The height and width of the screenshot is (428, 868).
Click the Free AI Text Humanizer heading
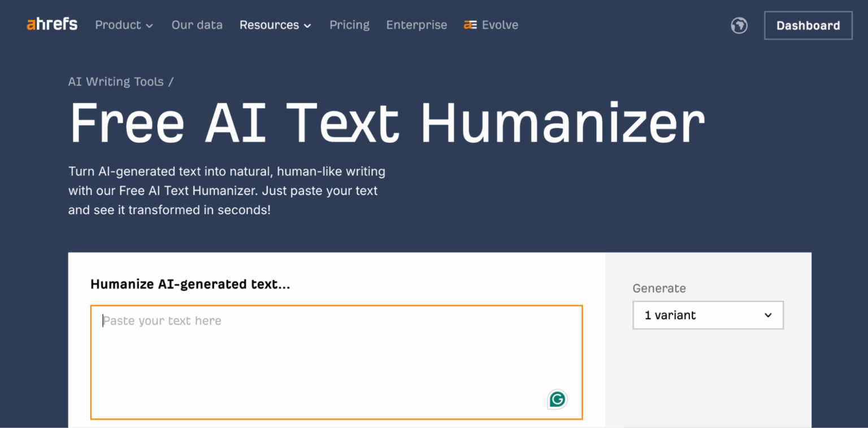[x=386, y=121]
